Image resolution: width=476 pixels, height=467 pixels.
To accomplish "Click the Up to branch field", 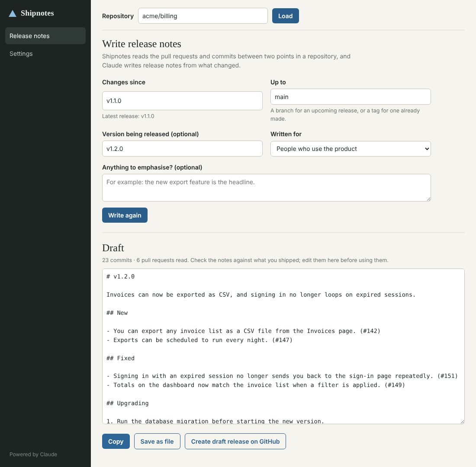I will click(351, 97).
